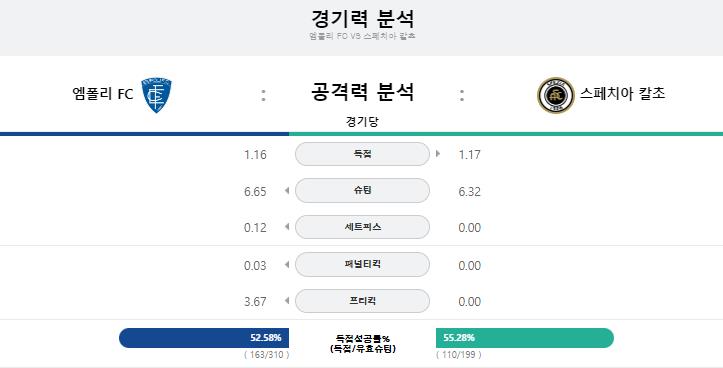
Task: Click the 경기력 분석 page title
Action: point(362,19)
